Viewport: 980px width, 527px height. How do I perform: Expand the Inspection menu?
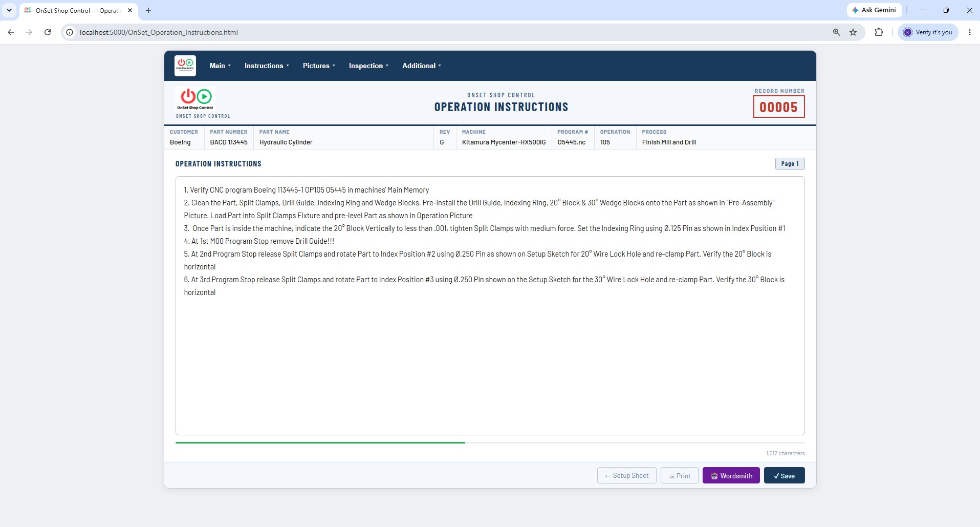[x=368, y=66]
